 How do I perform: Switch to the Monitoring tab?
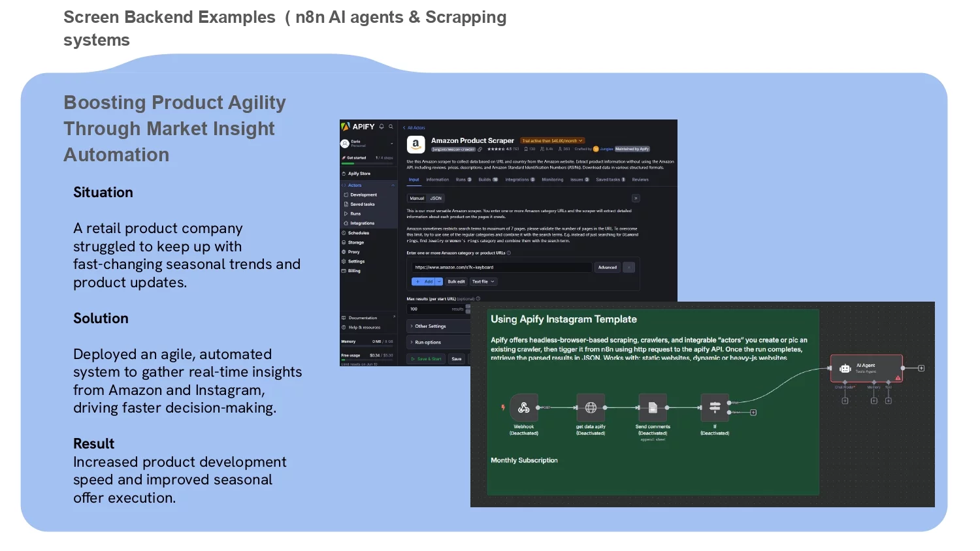pyautogui.click(x=552, y=180)
